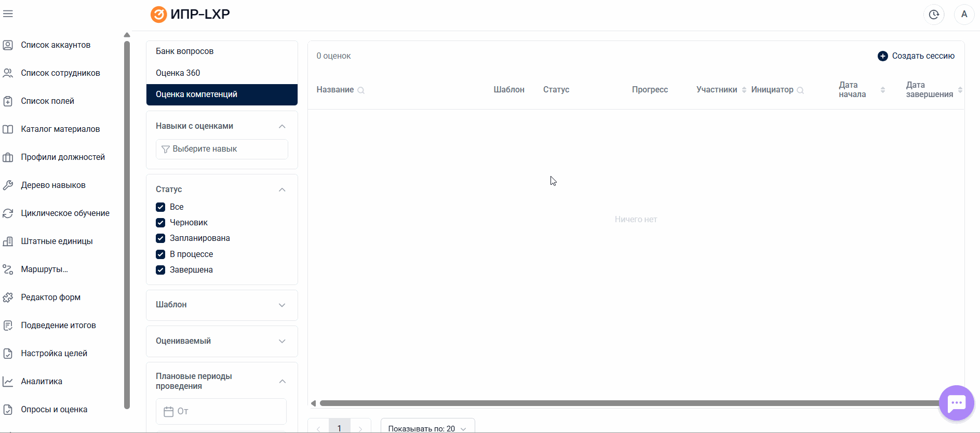Expand the Оцениваемый filter section
980x433 pixels.
coord(282,341)
